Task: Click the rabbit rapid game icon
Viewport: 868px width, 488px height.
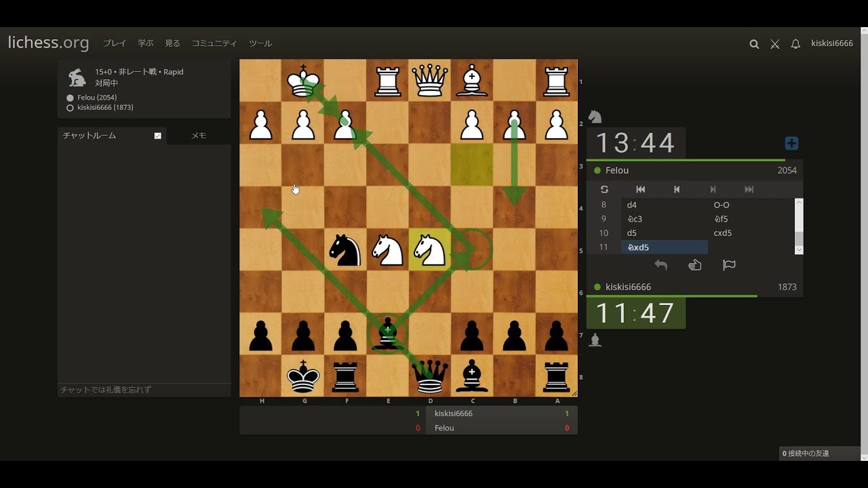Action: click(77, 78)
